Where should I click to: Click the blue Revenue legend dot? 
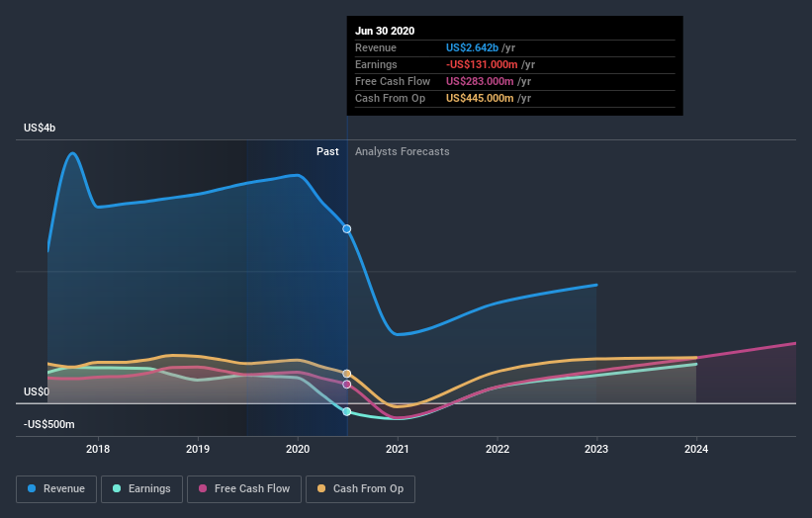pyautogui.click(x=32, y=488)
